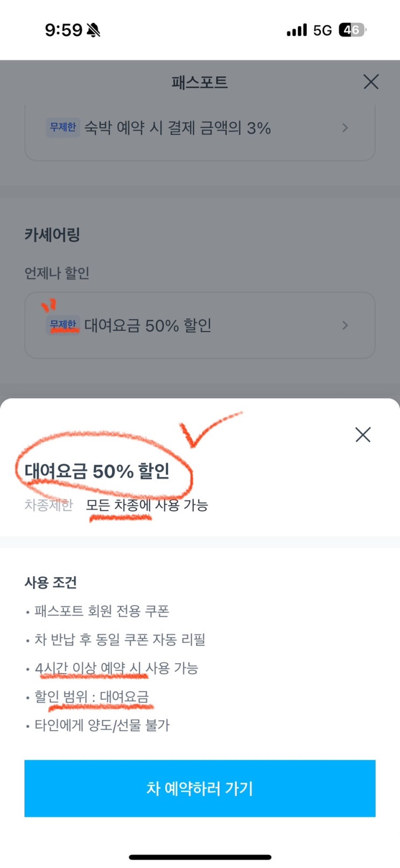Image resolution: width=400 pixels, height=868 pixels.
Task: Tap the 언제나 할인 label
Action: (57, 273)
